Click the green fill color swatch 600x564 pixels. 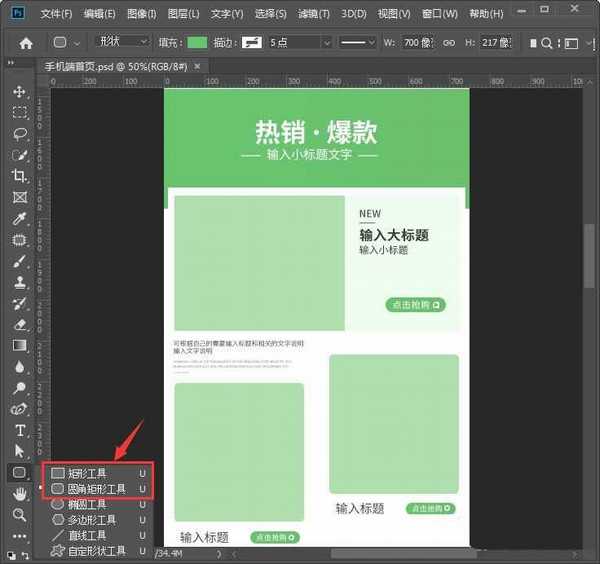[197, 43]
